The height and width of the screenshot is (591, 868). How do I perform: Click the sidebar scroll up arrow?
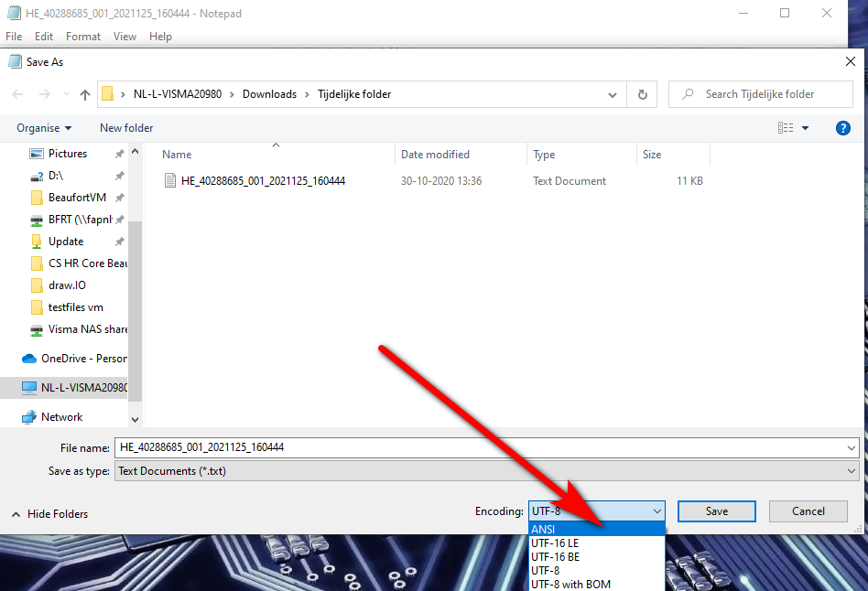136,151
